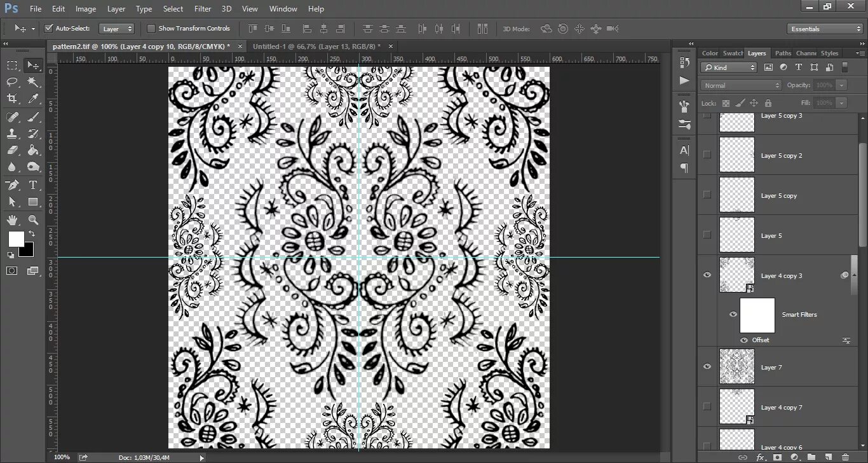Toggle Quick Mask mode

point(12,270)
